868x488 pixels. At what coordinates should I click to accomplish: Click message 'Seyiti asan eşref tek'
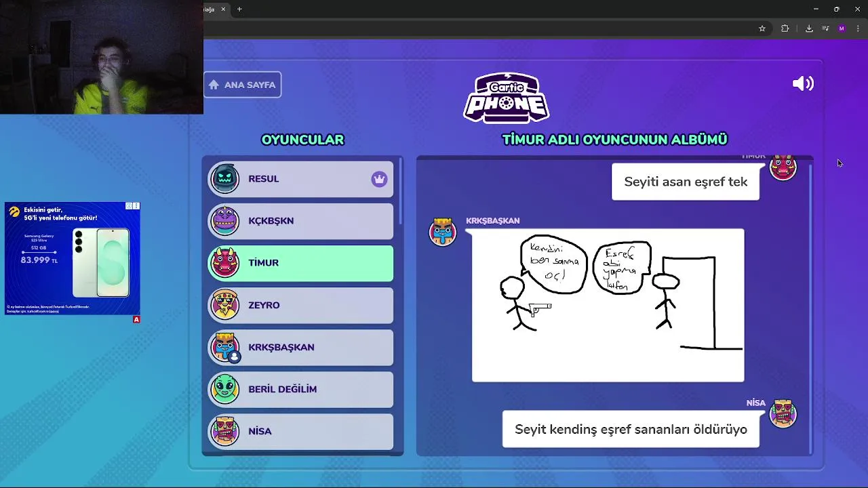click(686, 182)
